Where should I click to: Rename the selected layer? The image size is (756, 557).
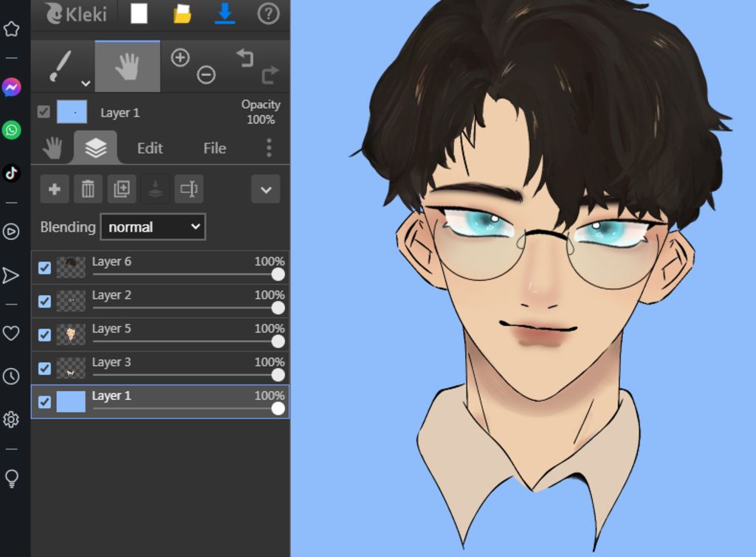point(188,189)
